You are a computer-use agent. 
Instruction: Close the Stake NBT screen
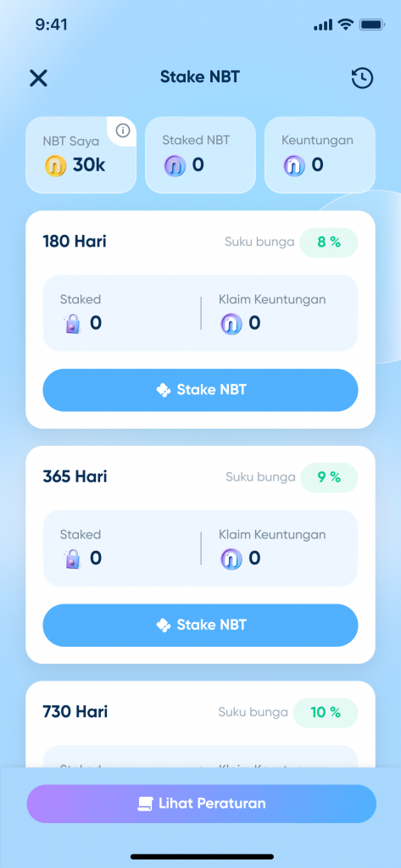(x=38, y=78)
